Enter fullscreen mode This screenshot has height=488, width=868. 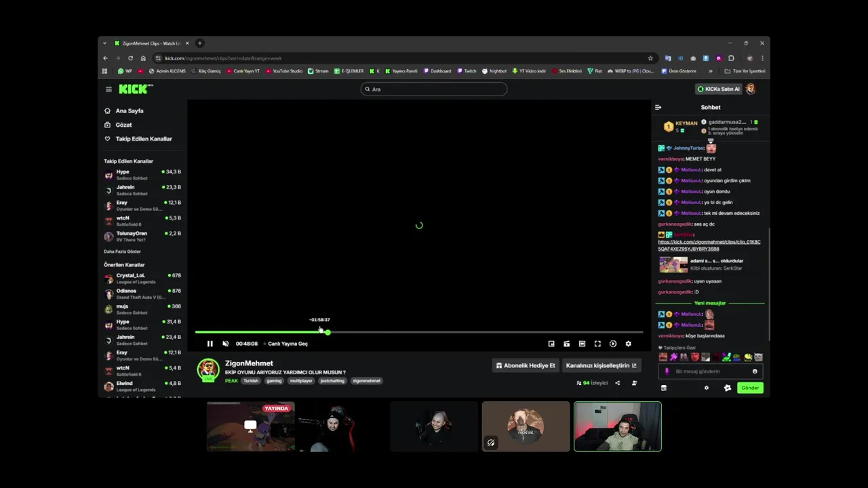[x=597, y=344]
